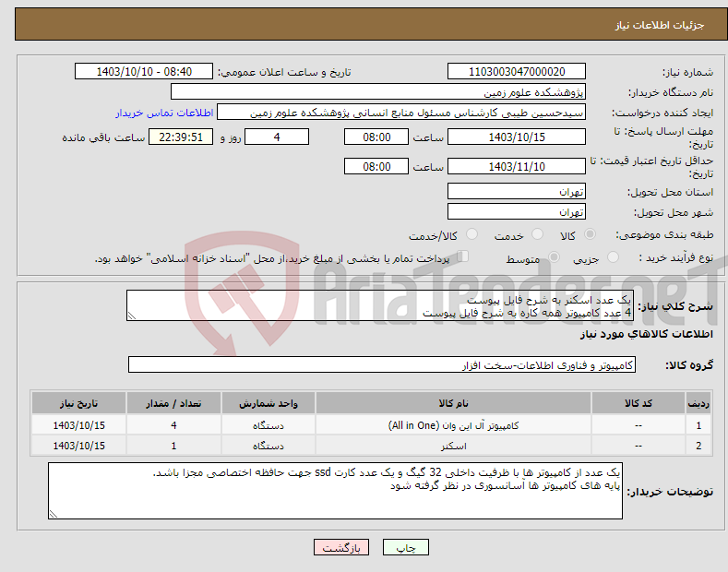Click the resize handle of توضیحات خریدار box
The image size is (728, 572).
(x=54, y=514)
